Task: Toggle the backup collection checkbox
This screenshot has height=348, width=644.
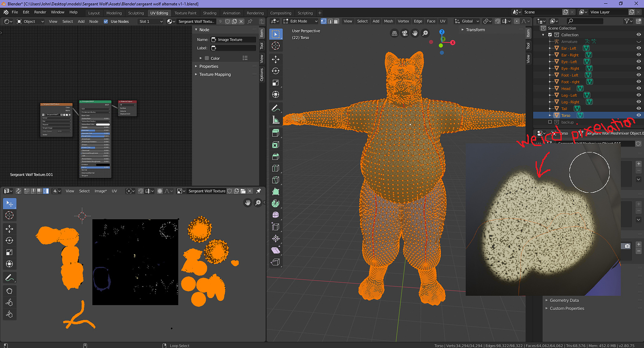Action: (x=550, y=122)
